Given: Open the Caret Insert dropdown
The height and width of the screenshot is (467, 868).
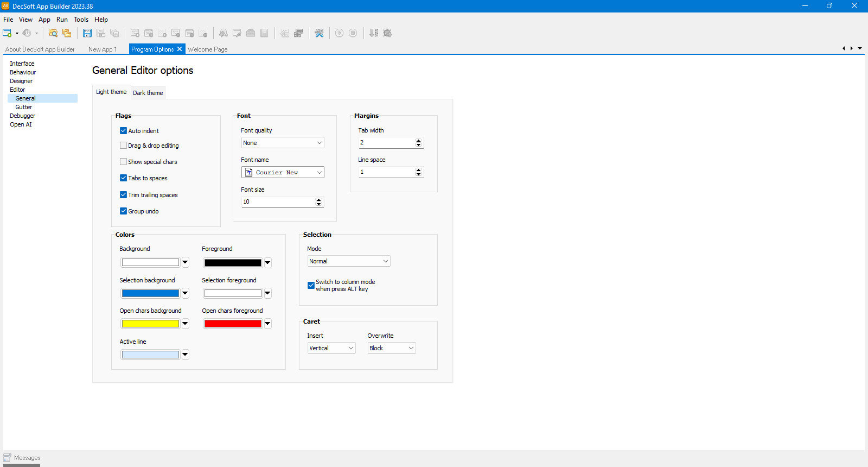Looking at the screenshot, I should (331, 348).
